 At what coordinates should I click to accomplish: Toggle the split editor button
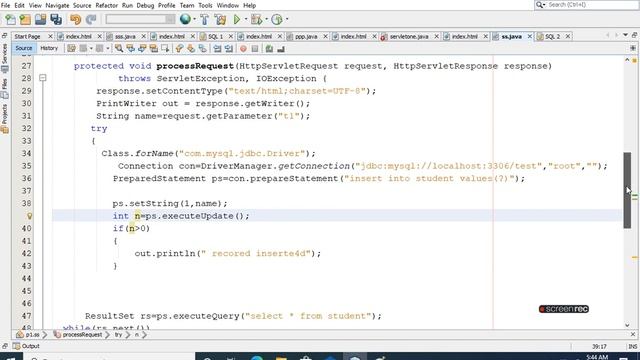point(633,48)
